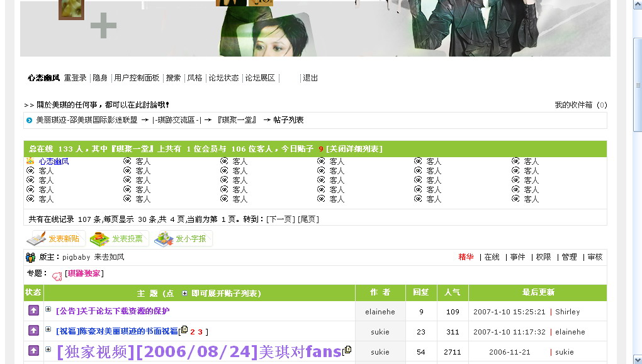Open 用户控制面板 in the top menu
The height and width of the screenshot is (364, 642).
click(x=137, y=78)
